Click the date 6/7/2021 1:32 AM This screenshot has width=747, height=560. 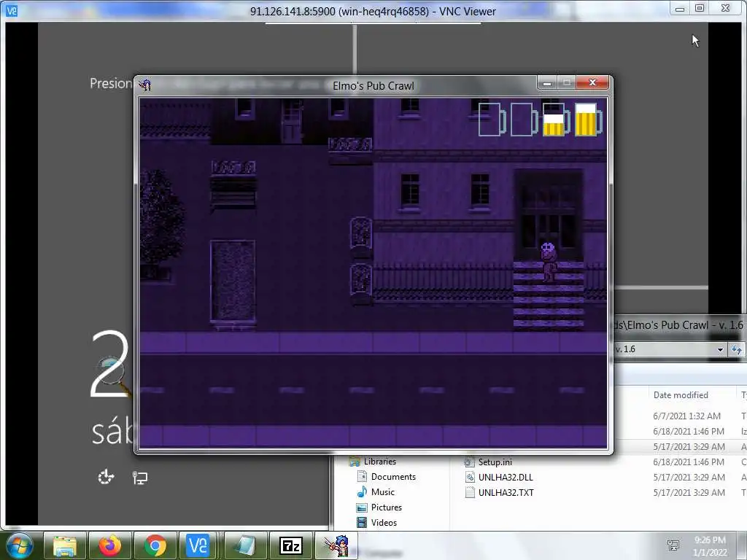point(686,416)
